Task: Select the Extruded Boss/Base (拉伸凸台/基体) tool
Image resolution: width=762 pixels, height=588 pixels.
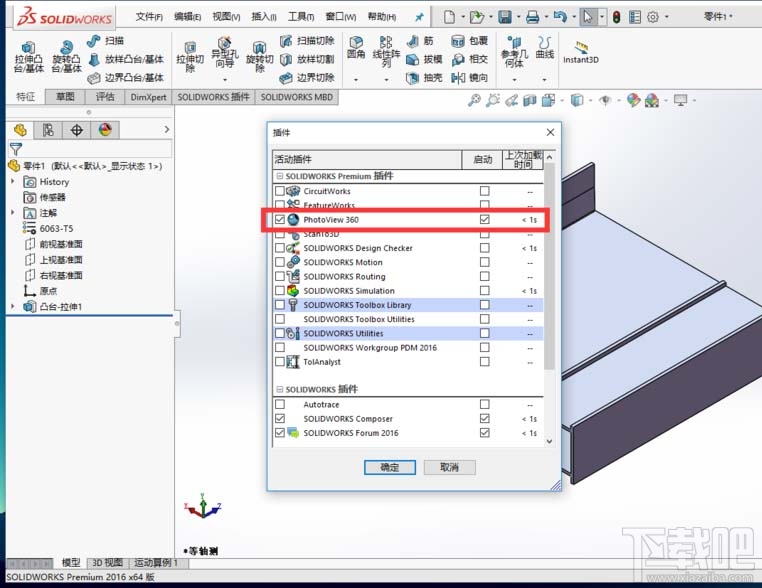Action: [29, 56]
